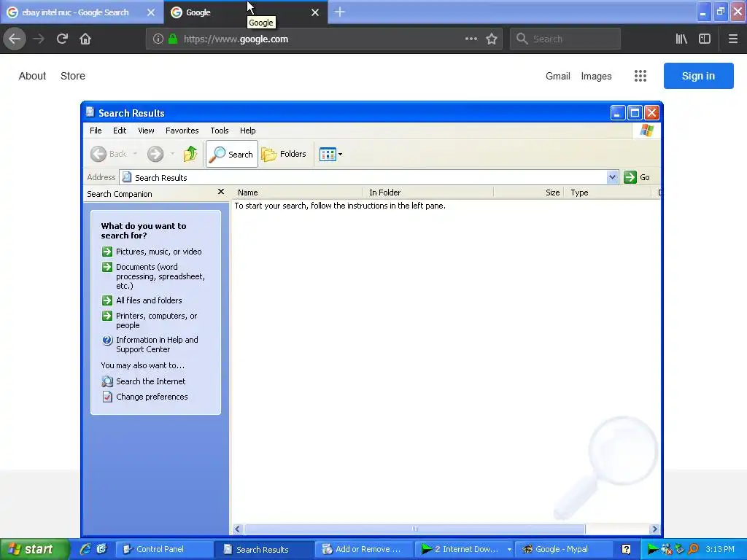Open the Back history dropdown arrow
The image size is (747, 560).
point(135,154)
